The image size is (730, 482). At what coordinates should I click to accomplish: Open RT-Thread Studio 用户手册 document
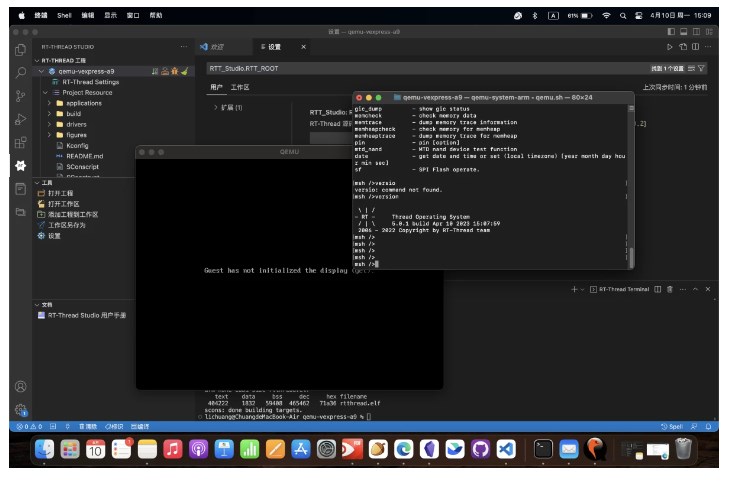(87, 315)
